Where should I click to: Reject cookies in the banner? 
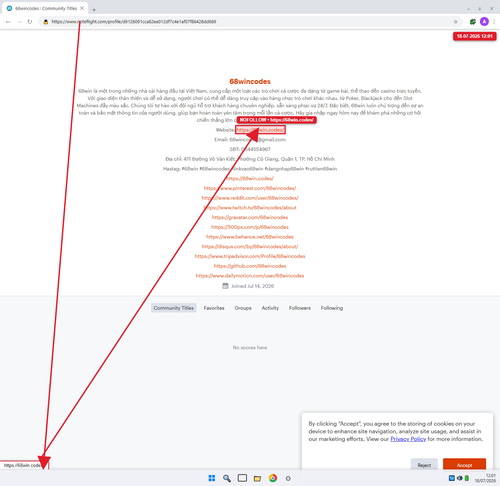(x=424, y=464)
